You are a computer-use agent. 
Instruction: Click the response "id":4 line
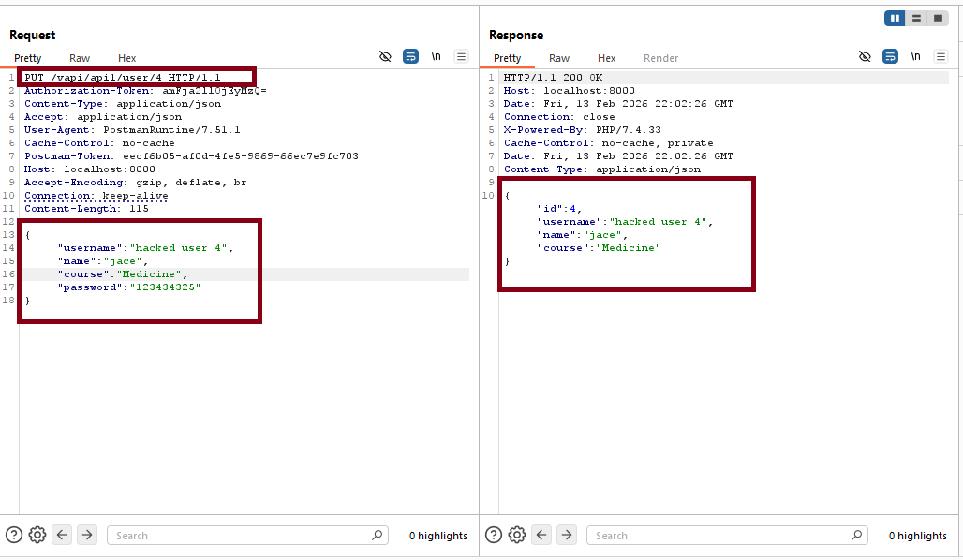[559, 209]
